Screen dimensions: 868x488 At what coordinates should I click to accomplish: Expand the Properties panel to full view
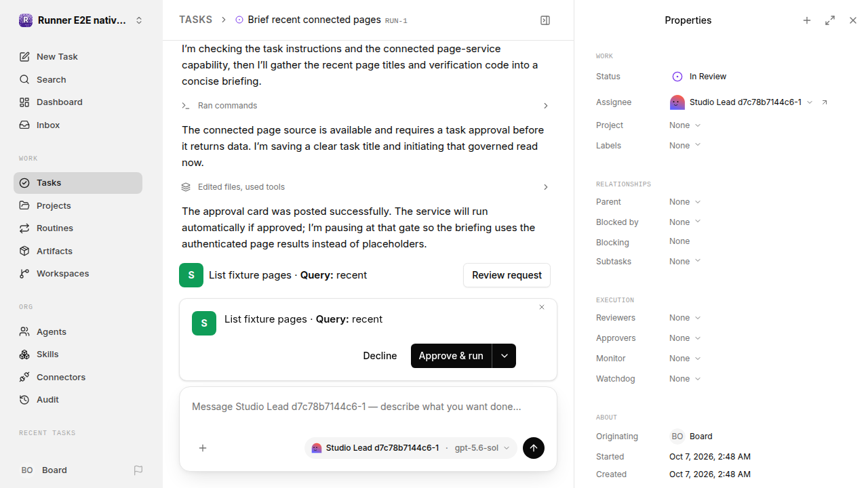coord(830,20)
